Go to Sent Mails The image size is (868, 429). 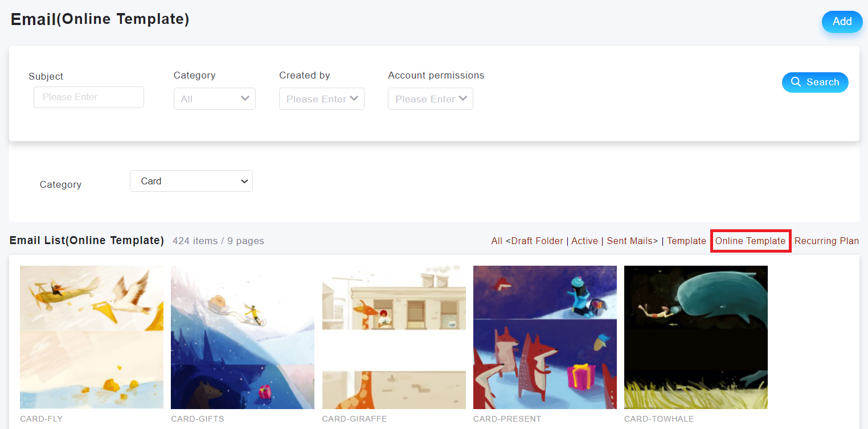[x=630, y=241]
